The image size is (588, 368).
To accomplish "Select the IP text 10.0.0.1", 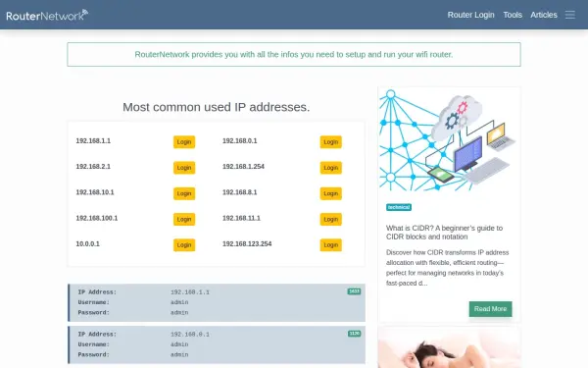I will click(88, 243).
